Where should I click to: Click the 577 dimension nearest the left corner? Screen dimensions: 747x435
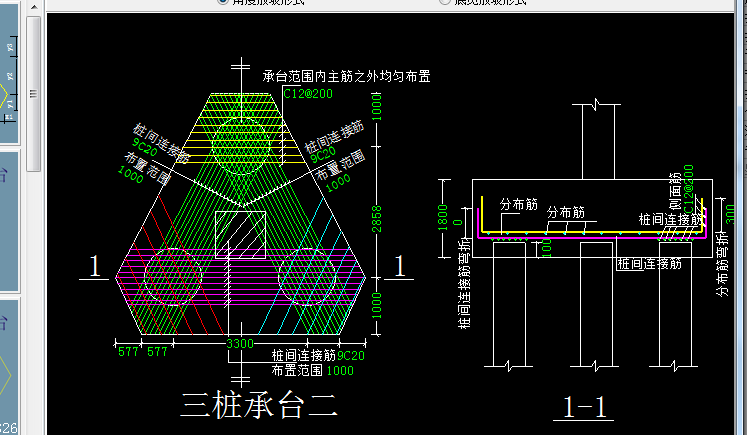[x=128, y=352]
